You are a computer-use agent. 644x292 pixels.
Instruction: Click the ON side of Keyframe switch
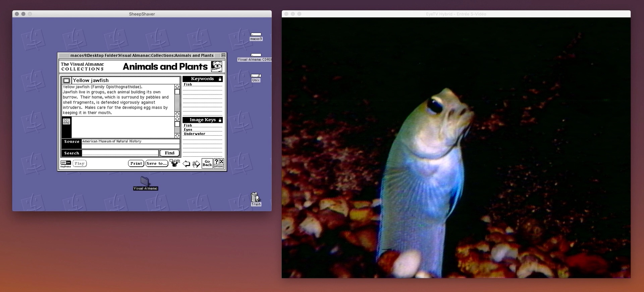pyautogui.click(x=68, y=163)
